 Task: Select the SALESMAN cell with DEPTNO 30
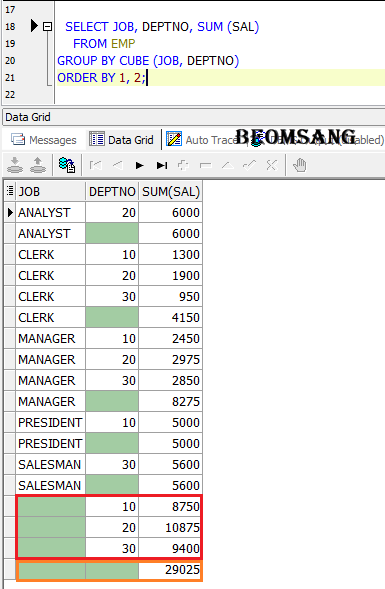point(50,465)
